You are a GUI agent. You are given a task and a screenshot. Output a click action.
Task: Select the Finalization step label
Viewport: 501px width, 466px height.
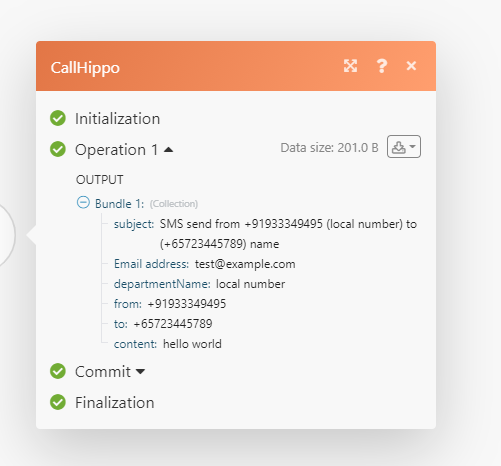[115, 402]
